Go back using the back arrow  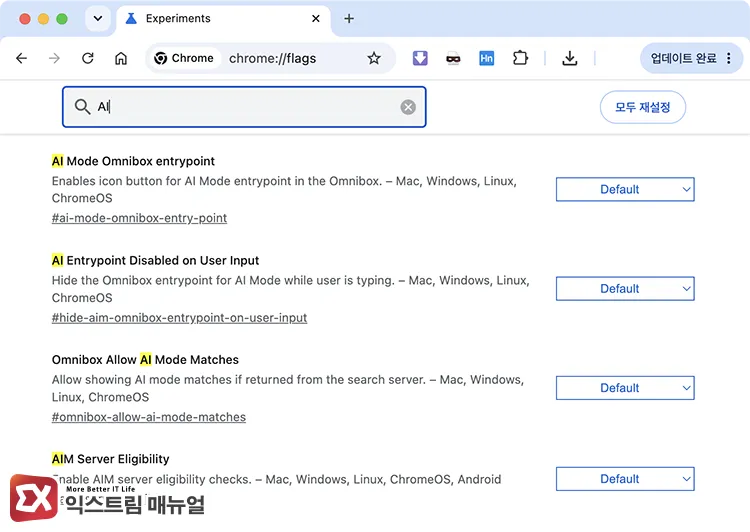click(x=22, y=58)
